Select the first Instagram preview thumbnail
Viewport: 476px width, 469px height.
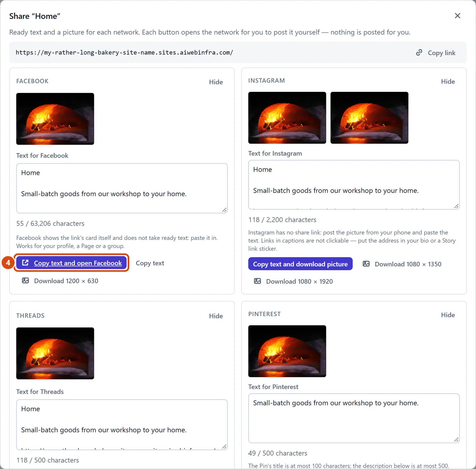click(287, 118)
